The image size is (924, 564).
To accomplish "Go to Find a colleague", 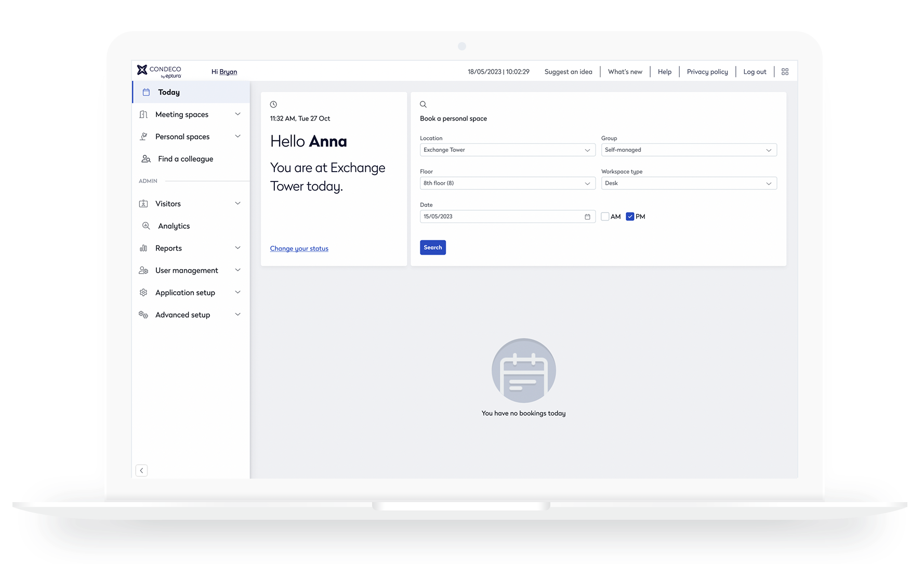I will [191, 159].
